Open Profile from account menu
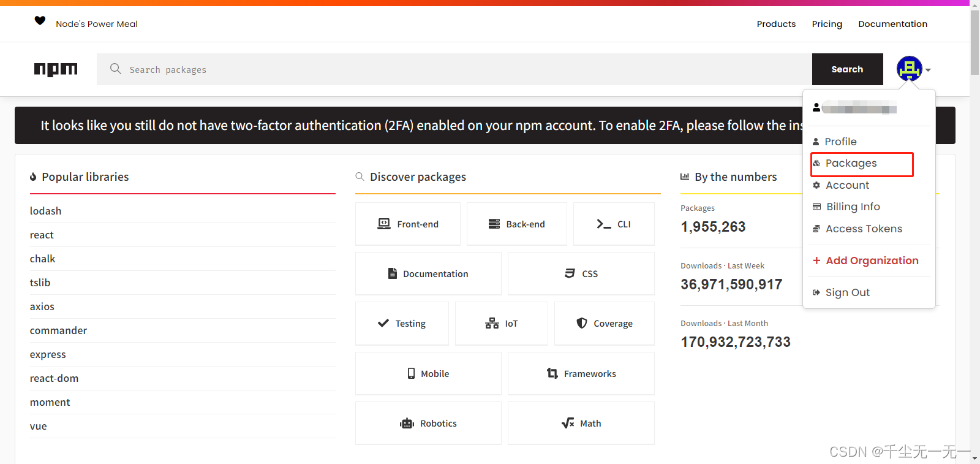Viewport: 980px width, 464px height. 840,142
